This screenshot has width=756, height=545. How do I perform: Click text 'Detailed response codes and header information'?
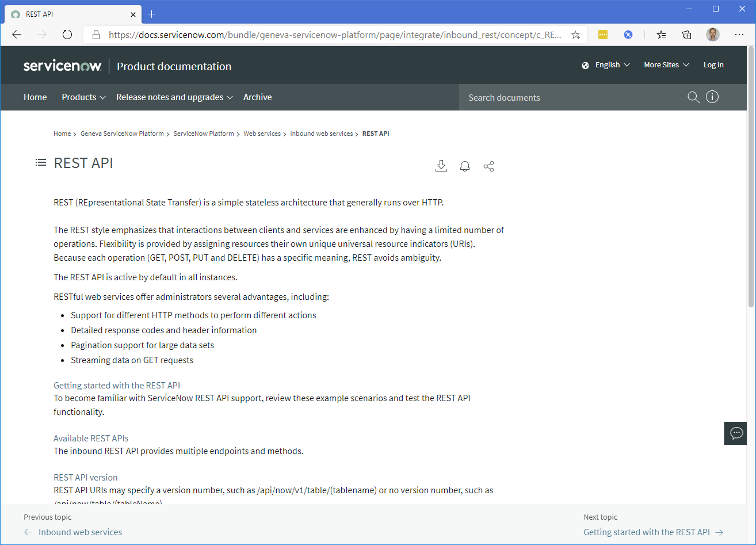tap(163, 330)
